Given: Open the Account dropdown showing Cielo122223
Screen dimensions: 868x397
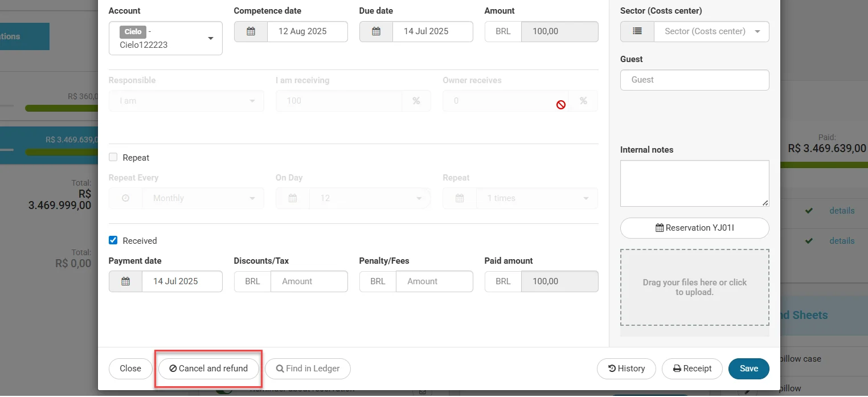Looking at the screenshot, I should coord(165,38).
